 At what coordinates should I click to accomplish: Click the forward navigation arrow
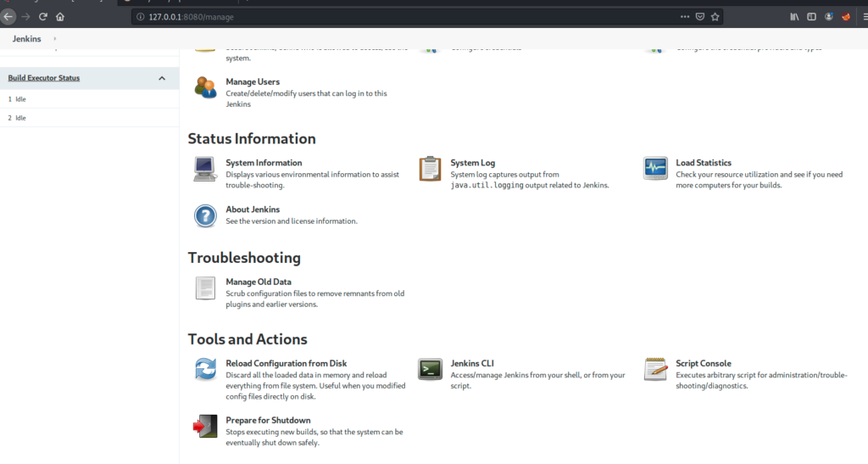click(25, 17)
